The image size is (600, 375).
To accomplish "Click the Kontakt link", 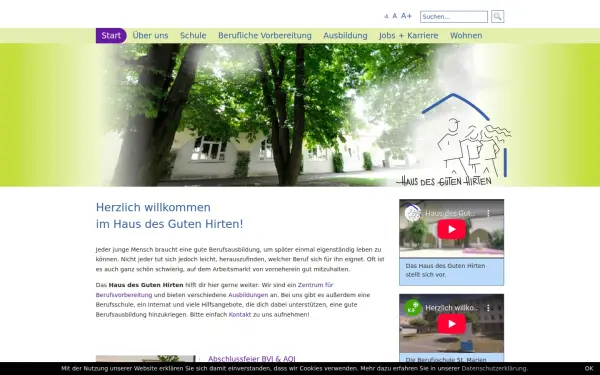I will click(240, 315).
